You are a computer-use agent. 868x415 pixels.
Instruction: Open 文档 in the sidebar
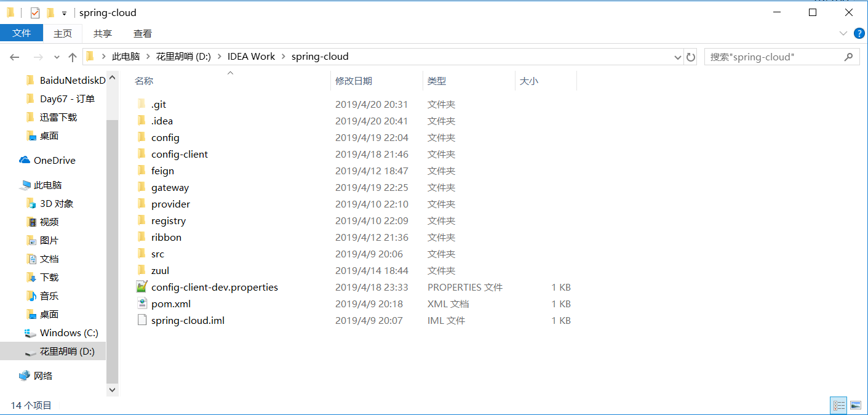(43, 259)
